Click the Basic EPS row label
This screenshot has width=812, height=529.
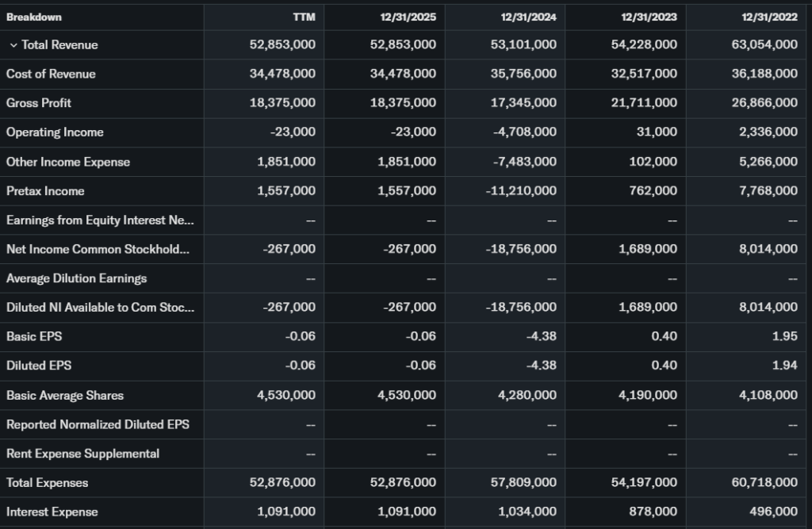coord(34,336)
